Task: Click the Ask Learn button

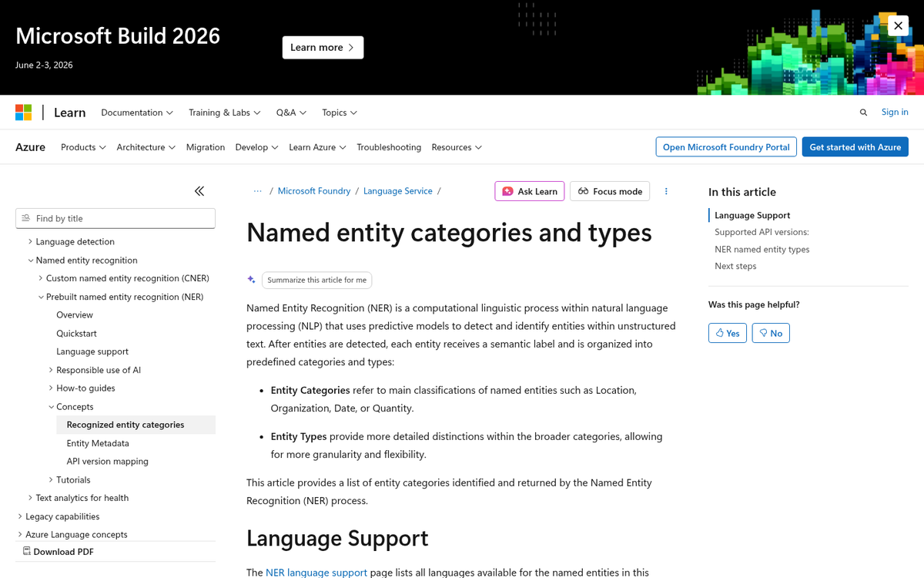Action: [x=530, y=191]
